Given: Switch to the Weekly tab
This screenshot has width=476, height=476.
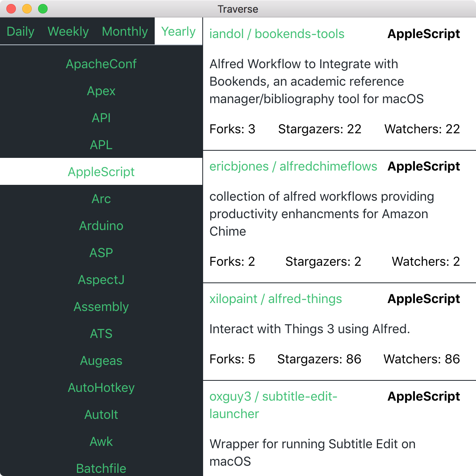Looking at the screenshot, I should pos(68,31).
